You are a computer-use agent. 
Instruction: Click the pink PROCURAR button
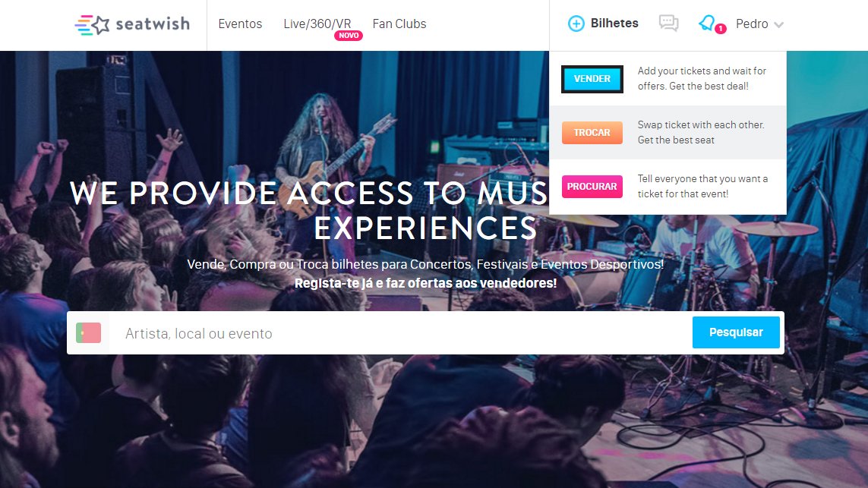coord(592,187)
